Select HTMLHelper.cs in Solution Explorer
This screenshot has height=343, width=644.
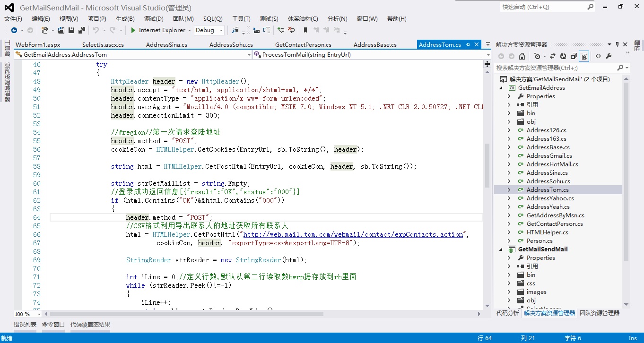click(x=547, y=232)
